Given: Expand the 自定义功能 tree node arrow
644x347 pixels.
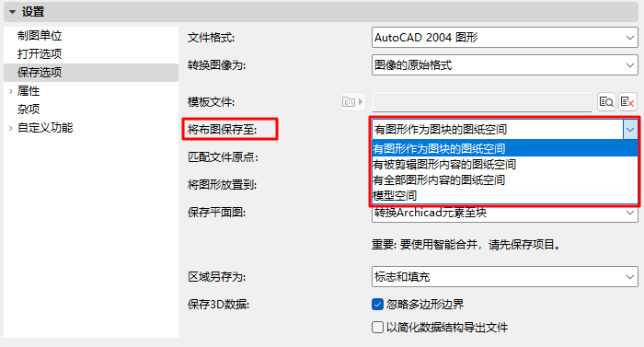Looking at the screenshot, I should point(11,128).
